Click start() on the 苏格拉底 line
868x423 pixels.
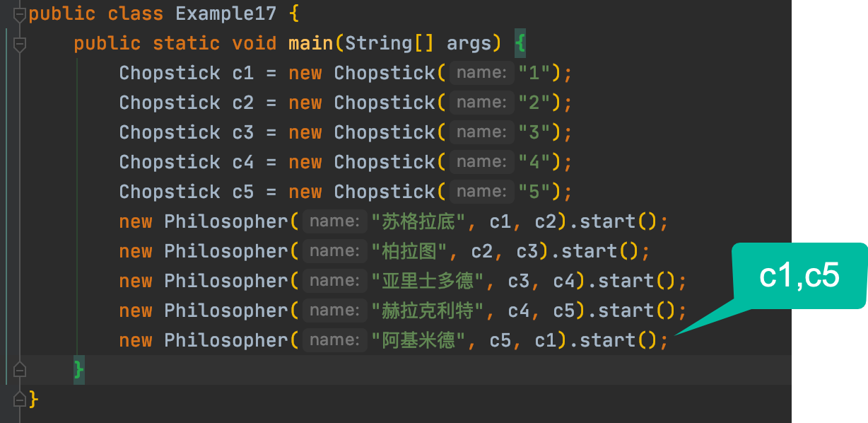619,221
